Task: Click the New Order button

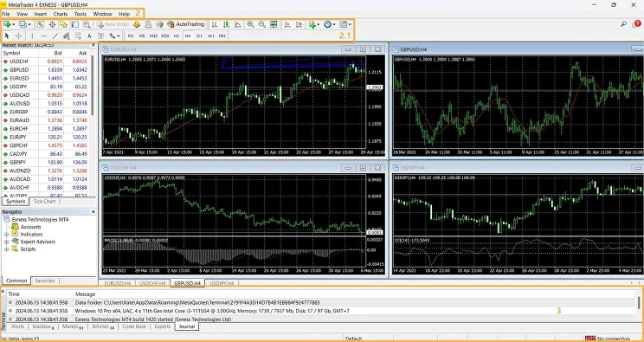Action: (x=113, y=24)
